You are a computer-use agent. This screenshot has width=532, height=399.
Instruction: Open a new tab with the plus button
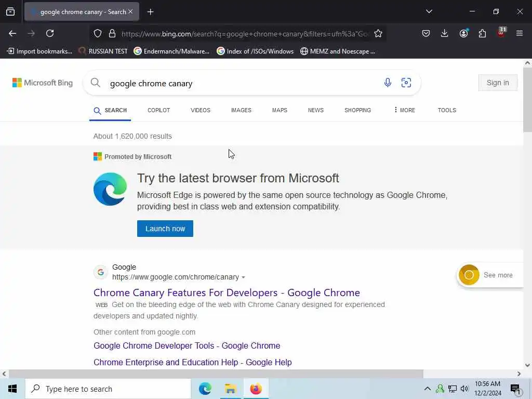[150, 12]
